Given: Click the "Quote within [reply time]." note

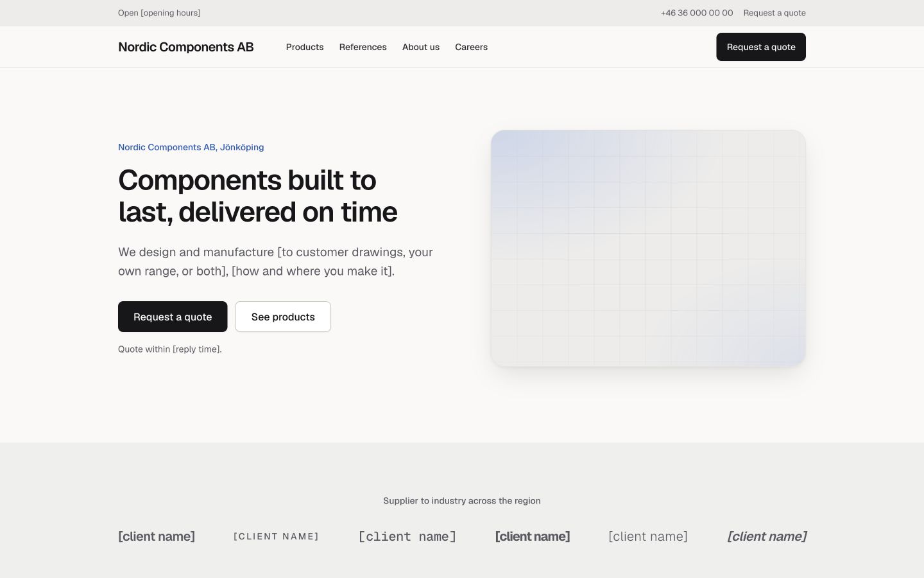Looking at the screenshot, I should [170, 349].
